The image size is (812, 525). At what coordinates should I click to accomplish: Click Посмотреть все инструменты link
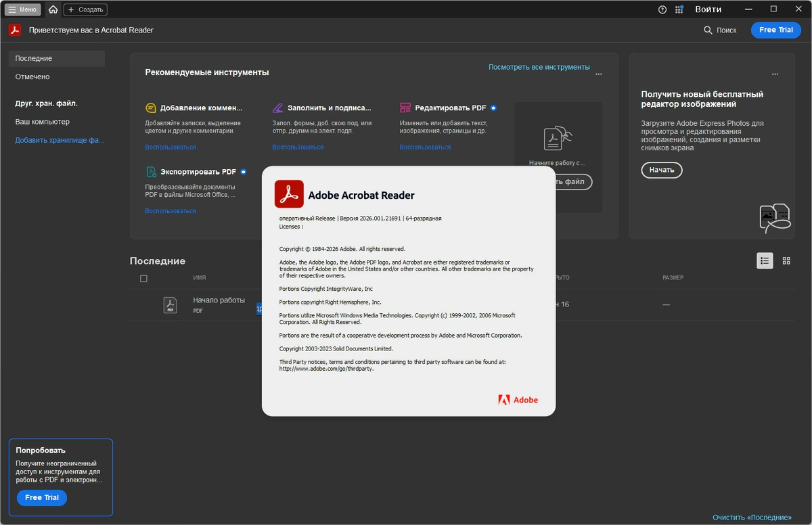(x=539, y=67)
